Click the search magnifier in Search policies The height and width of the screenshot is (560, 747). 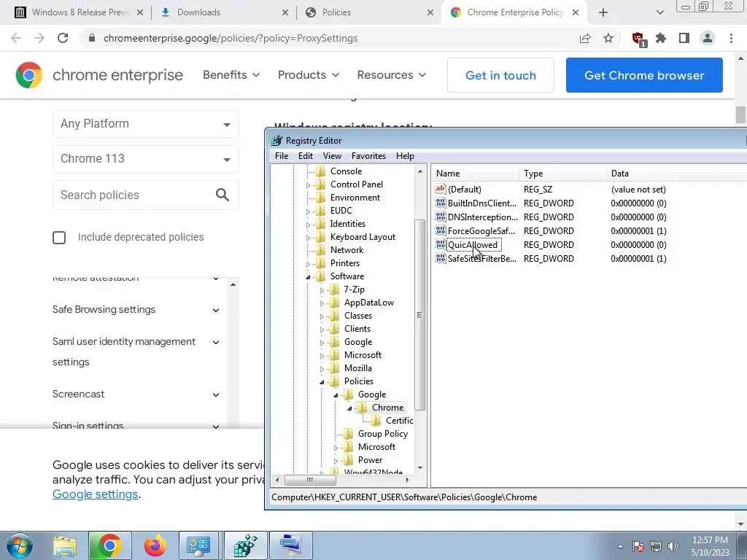pos(222,195)
